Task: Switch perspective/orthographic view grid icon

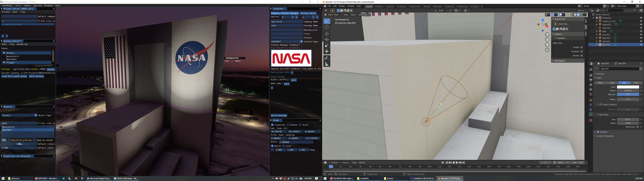Action: tap(547, 50)
